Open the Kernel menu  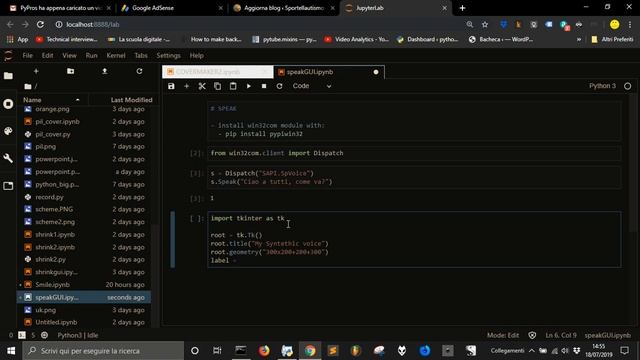[x=116, y=56]
